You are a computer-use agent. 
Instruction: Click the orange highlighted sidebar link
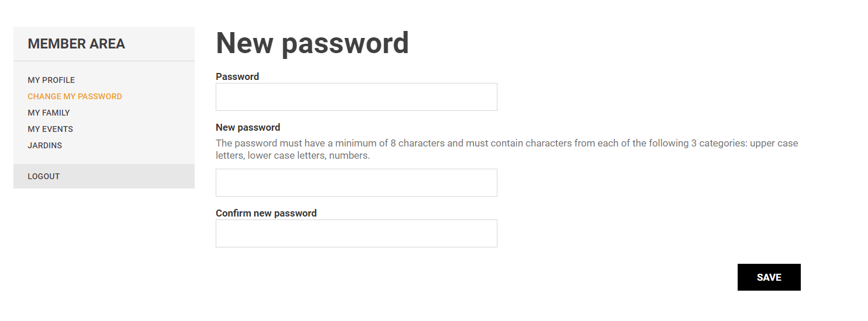click(x=75, y=96)
